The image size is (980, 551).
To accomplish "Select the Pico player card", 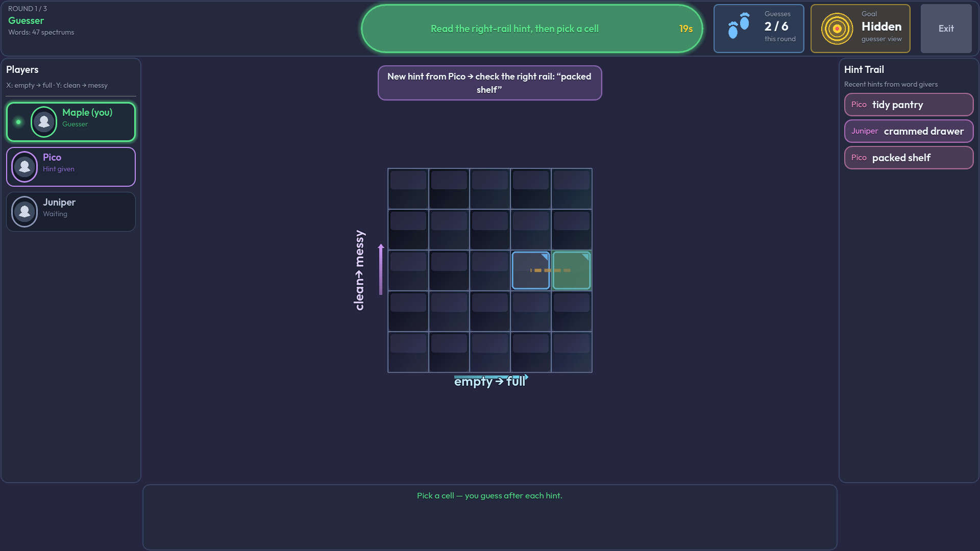I will [71, 167].
